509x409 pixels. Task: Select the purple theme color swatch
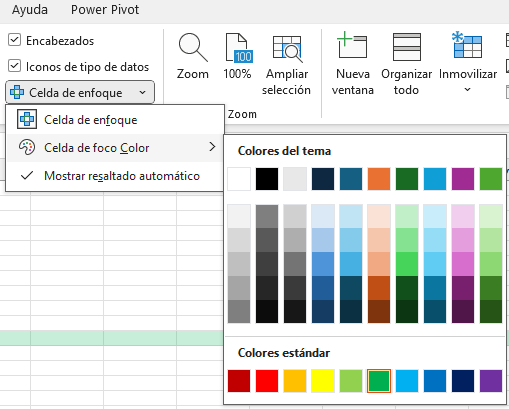[x=463, y=179]
